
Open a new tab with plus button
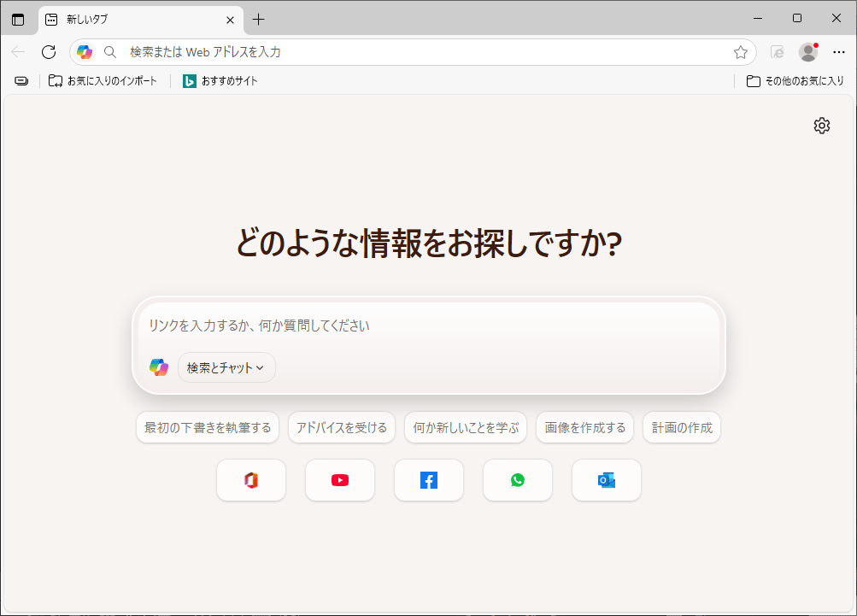pyautogui.click(x=259, y=20)
